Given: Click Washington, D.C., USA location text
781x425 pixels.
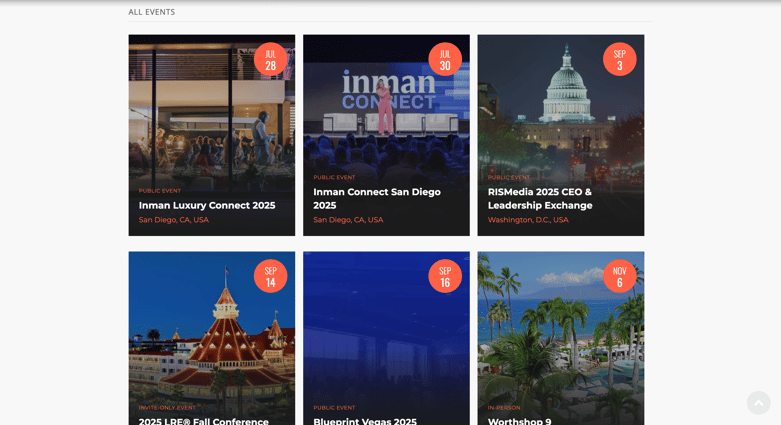Looking at the screenshot, I should (528, 220).
